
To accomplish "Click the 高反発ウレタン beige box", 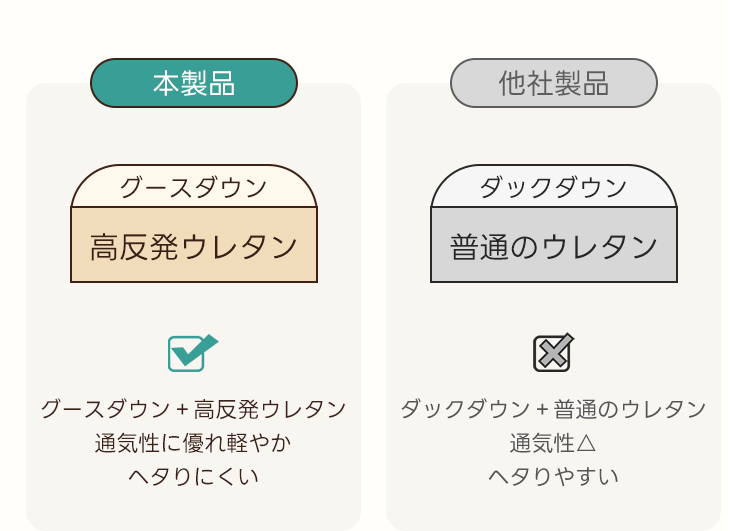I will pyautogui.click(x=194, y=246).
